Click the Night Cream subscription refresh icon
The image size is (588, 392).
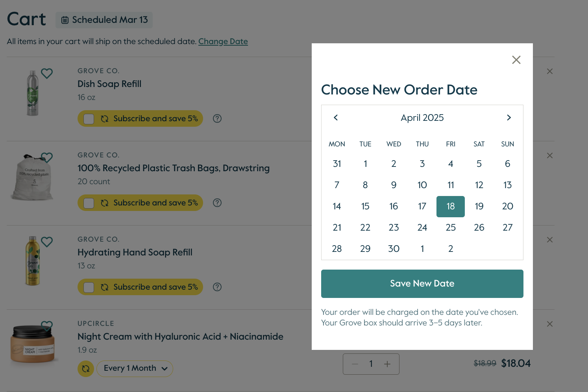coord(86,369)
